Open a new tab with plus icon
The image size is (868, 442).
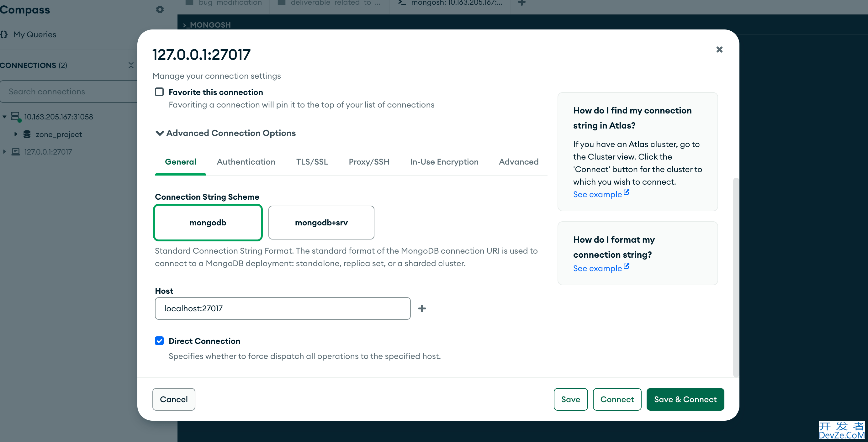click(x=521, y=3)
